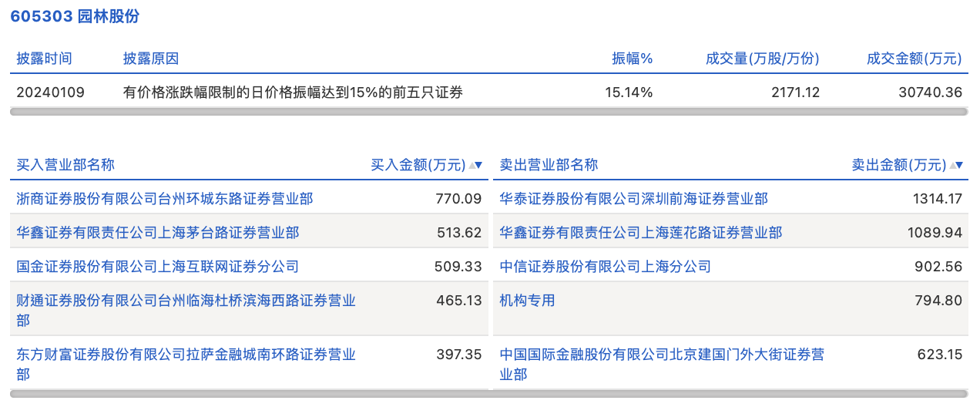Viewport: 980px width, 407px height.
Task: Click the 买入营业部名称 column header
Action: (x=65, y=165)
